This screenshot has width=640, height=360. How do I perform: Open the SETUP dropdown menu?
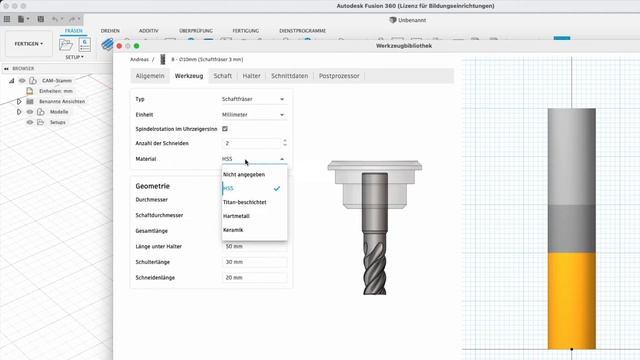coord(74,57)
